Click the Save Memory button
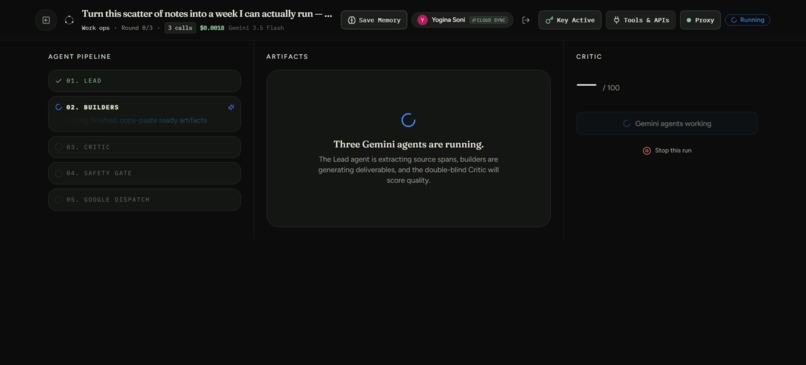Screen dimensions: 806x365 coord(374,20)
